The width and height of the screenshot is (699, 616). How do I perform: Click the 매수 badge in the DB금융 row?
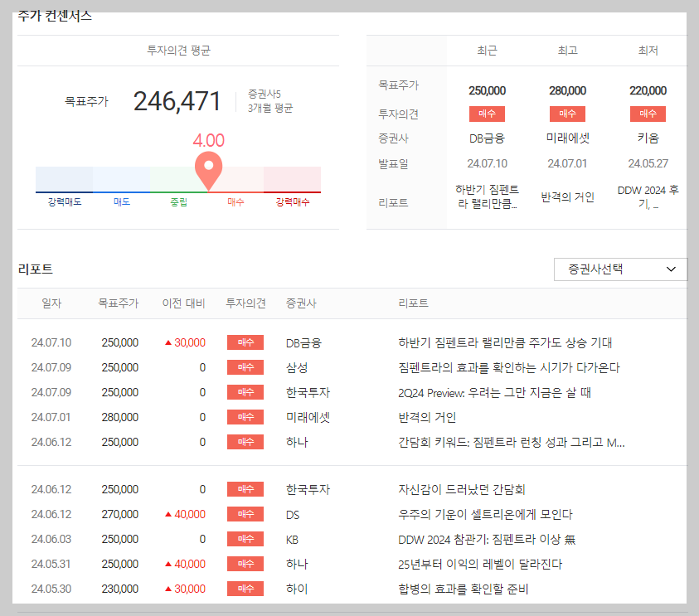(x=245, y=342)
